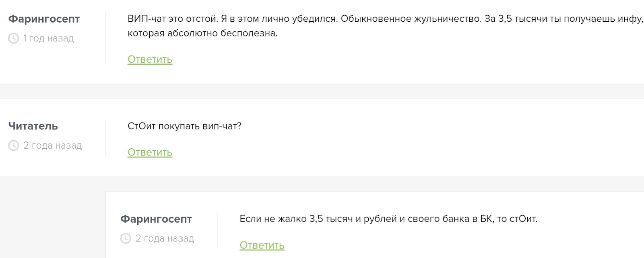Click the clock icon beside "1 год назад"

click(14, 39)
